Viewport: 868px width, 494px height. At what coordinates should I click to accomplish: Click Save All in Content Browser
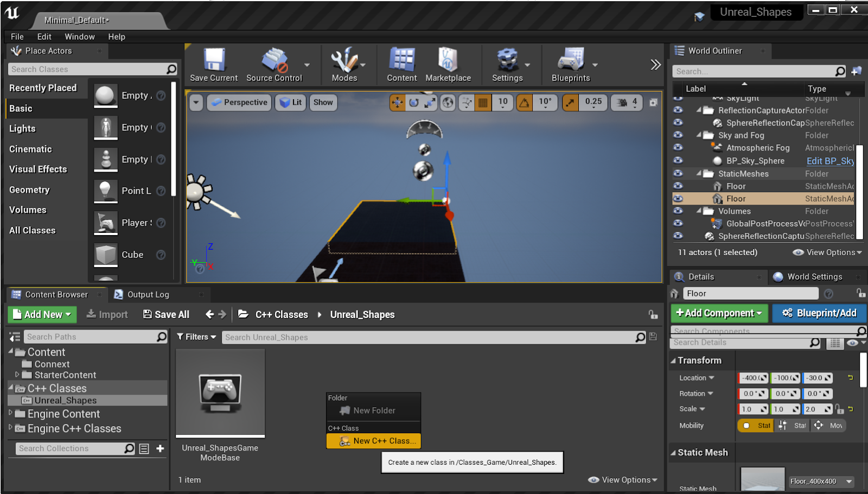[x=166, y=315]
